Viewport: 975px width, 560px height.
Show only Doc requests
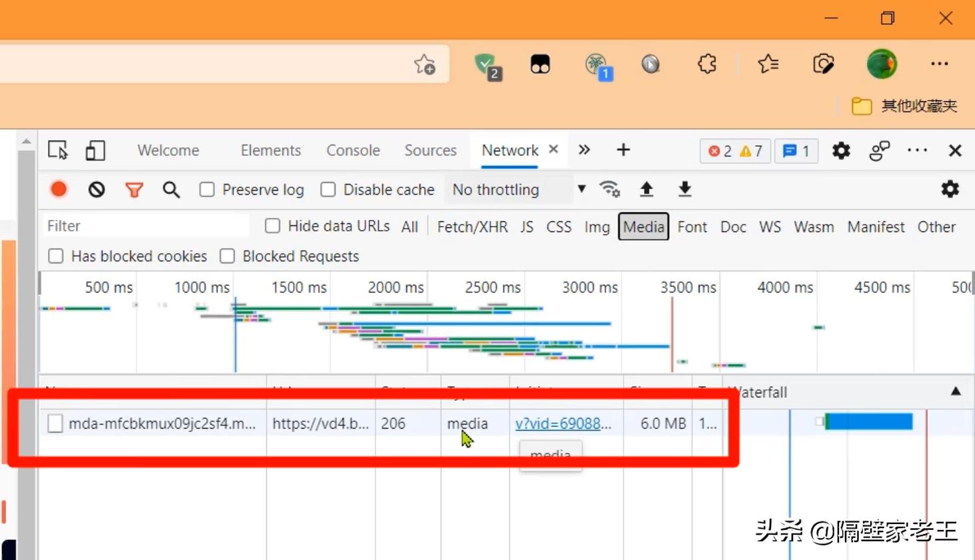point(733,227)
